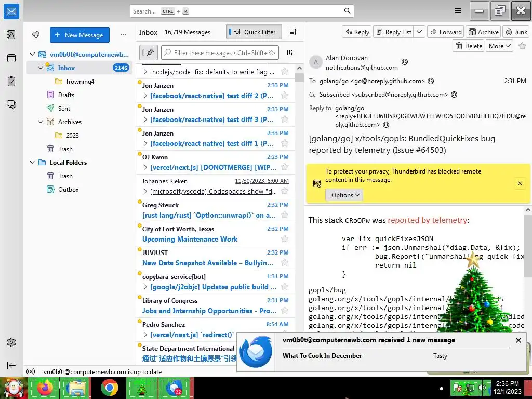
Task: Expand the Johannes Rieken vscode thread
Action: click(145, 191)
